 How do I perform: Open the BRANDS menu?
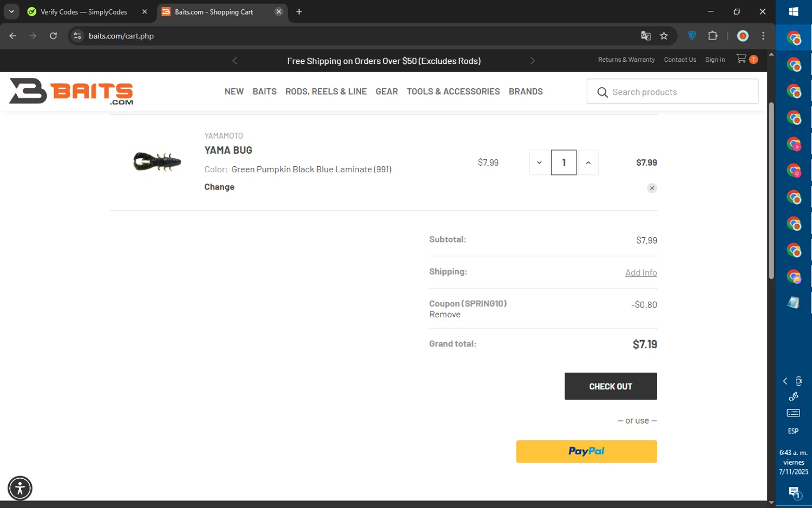tap(526, 92)
